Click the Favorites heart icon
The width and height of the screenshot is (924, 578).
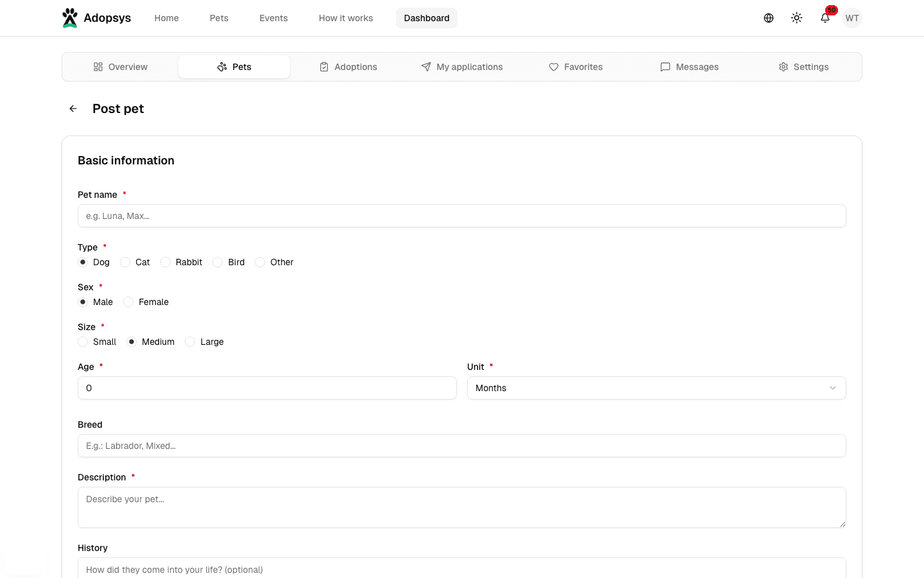553,67
